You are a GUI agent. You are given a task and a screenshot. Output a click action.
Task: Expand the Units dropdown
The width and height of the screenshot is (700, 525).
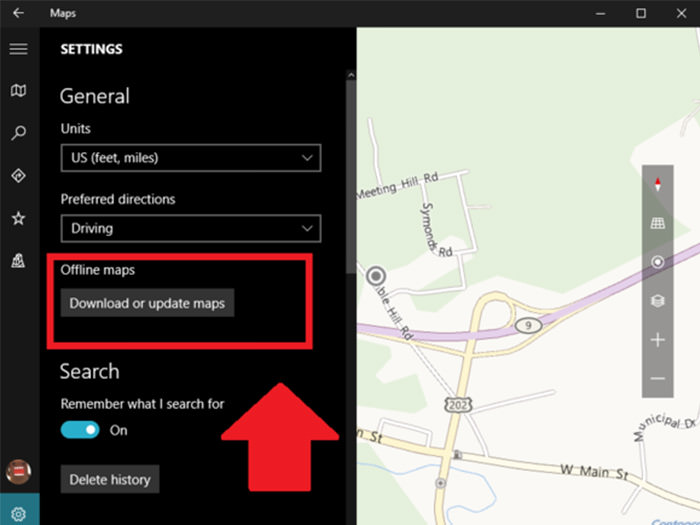click(x=190, y=158)
